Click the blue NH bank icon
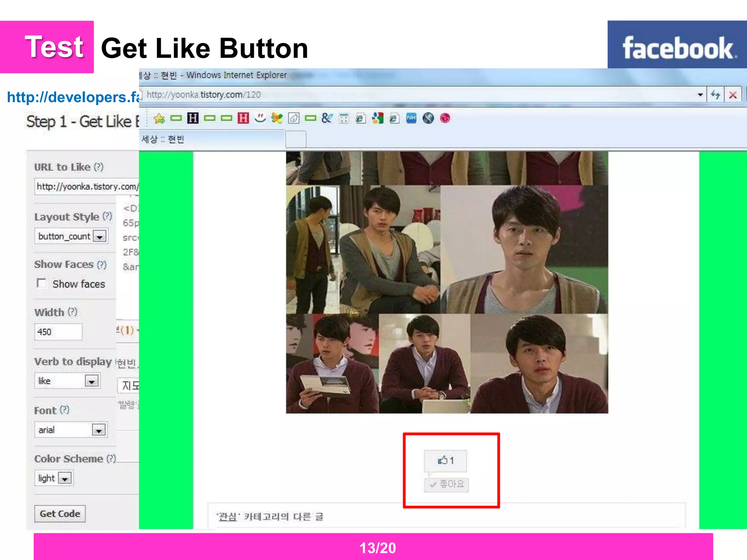 click(x=411, y=118)
